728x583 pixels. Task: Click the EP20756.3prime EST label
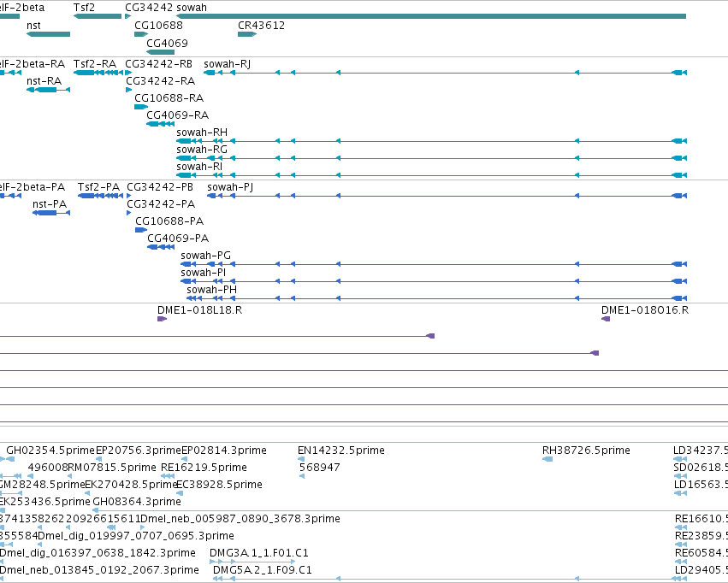[x=139, y=450]
